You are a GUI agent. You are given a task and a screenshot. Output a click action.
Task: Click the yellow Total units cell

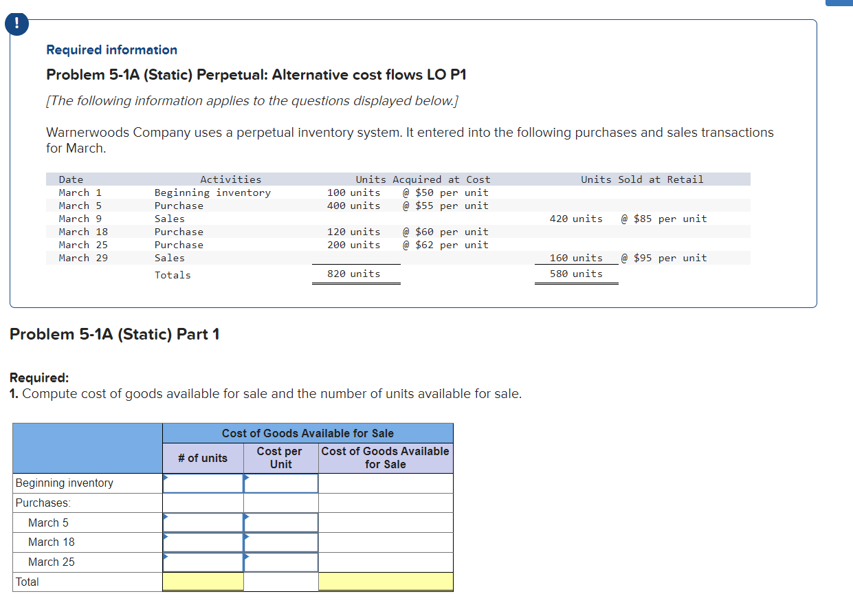[203, 582]
